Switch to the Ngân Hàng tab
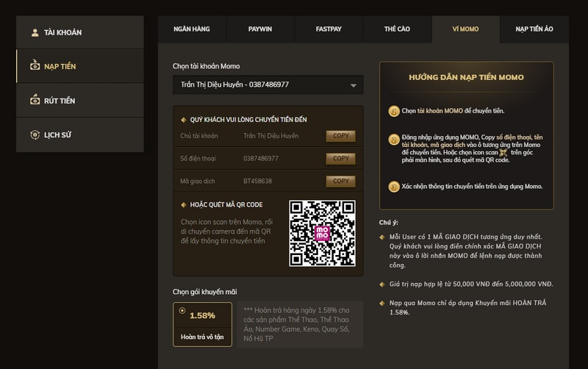The image size is (588, 369). 192,29
